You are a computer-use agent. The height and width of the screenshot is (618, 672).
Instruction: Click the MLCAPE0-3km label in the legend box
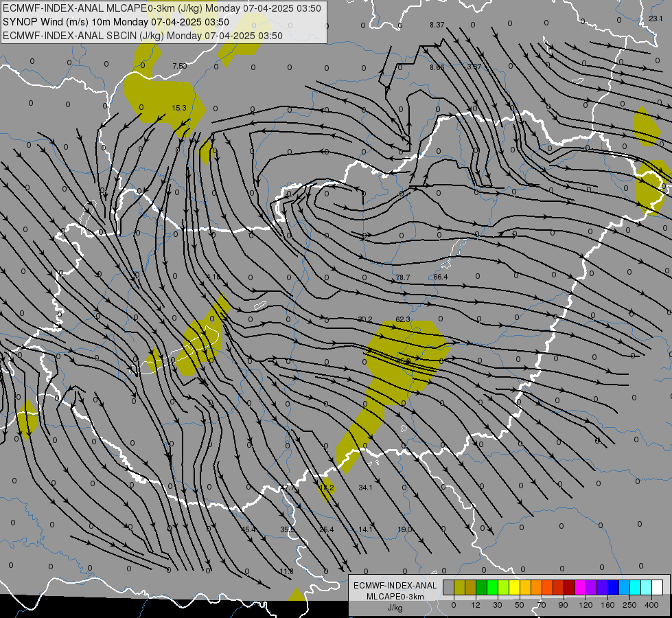pos(395,597)
